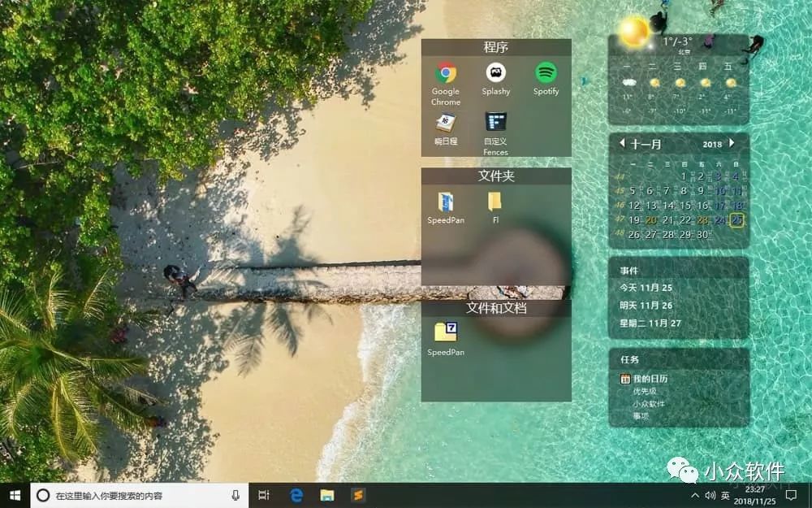
Task: Select the orange date 20 in calendar
Action: click(x=651, y=220)
